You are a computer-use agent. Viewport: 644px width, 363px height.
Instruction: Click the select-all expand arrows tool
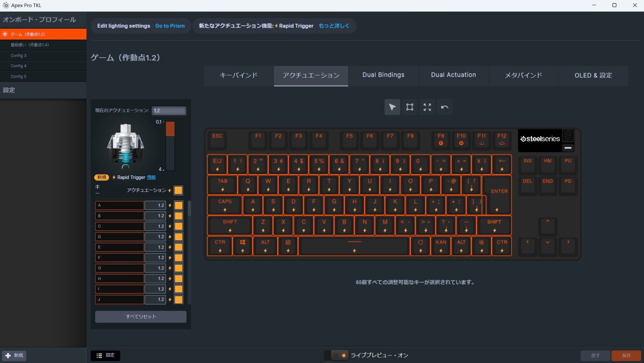click(x=427, y=107)
